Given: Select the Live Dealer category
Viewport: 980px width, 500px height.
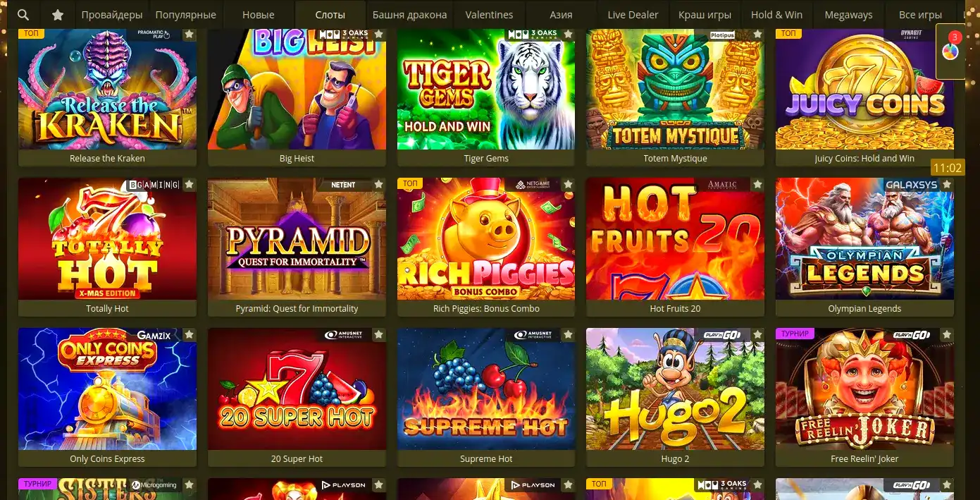Looking at the screenshot, I should point(633,15).
